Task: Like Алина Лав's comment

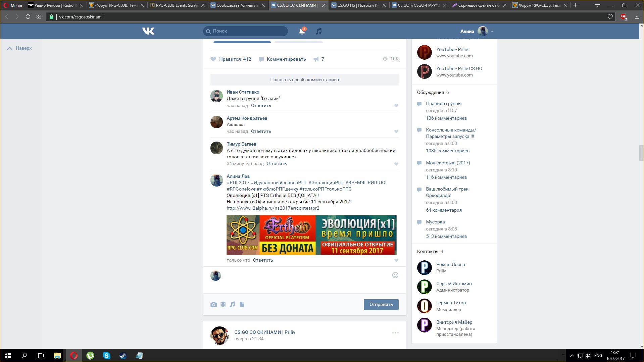Action: (396, 260)
